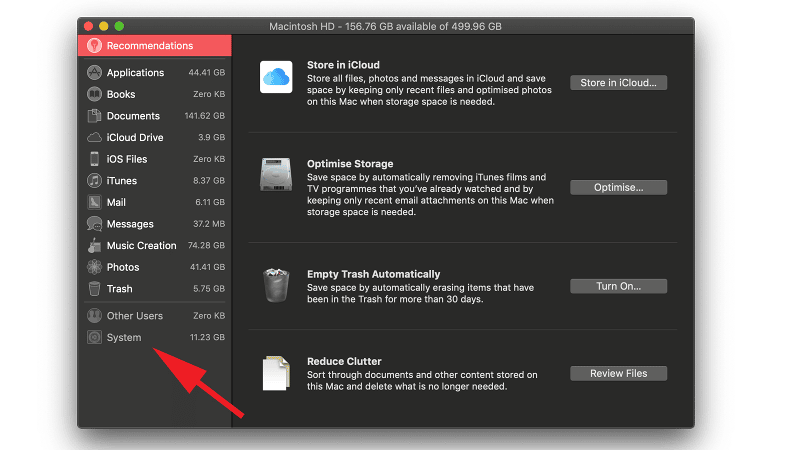This screenshot has height=450, width=800.
Task: Open the iCloud Drive label in the sidebar
Action: tap(135, 137)
